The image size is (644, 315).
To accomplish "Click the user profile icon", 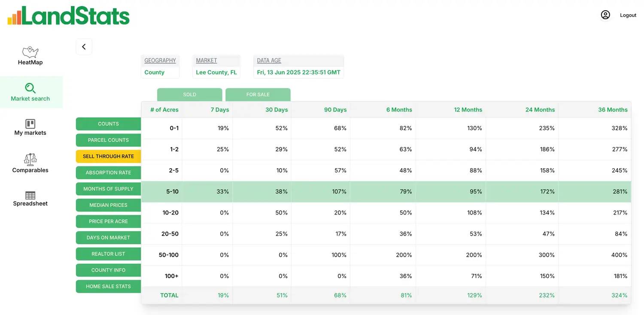I will click(x=605, y=15).
